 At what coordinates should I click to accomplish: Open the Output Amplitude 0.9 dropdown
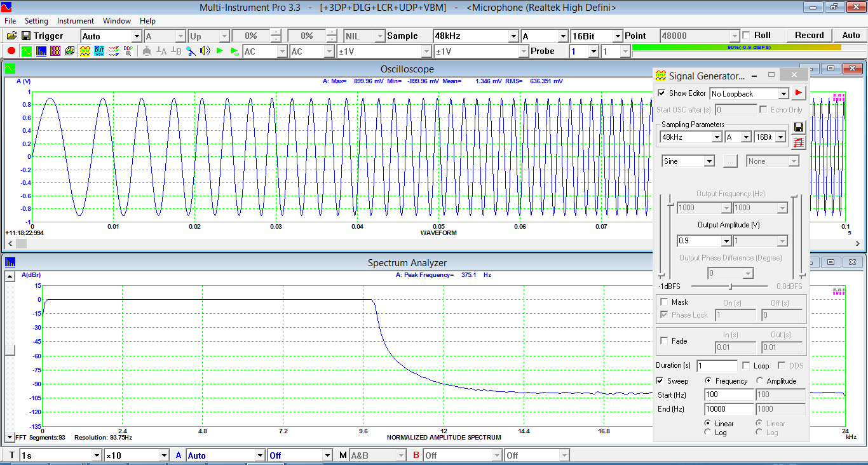726,241
